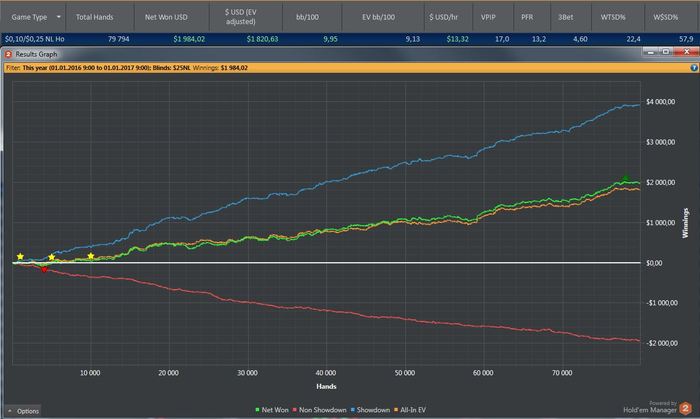
Task: Click the 13,2 PFR cell
Action: click(x=539, y=39)
